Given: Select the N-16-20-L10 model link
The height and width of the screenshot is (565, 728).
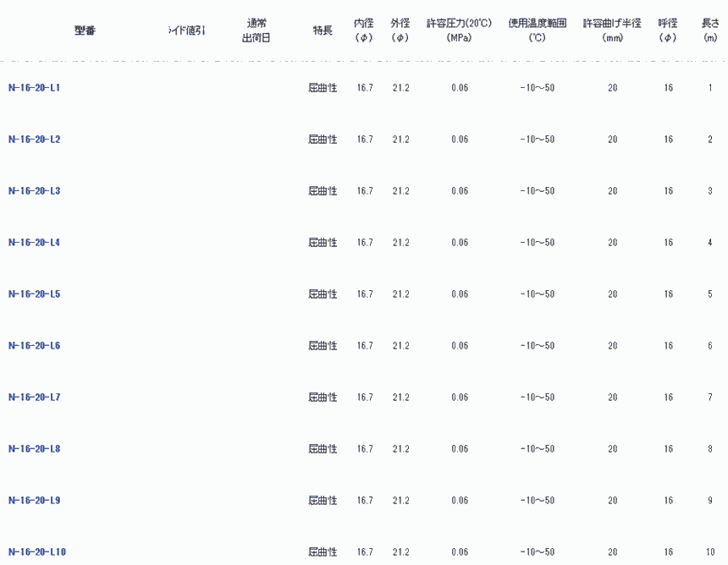Looking at the screenshot, I should pos(36,552).
